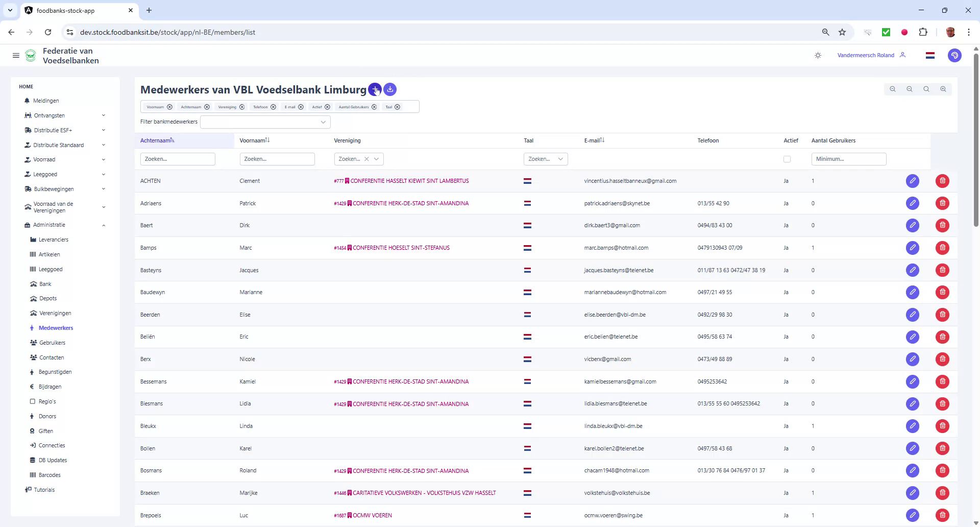
Task: Open CONFERENTIE HOESELT SINT-STEFANUS link
Action: 401,248
